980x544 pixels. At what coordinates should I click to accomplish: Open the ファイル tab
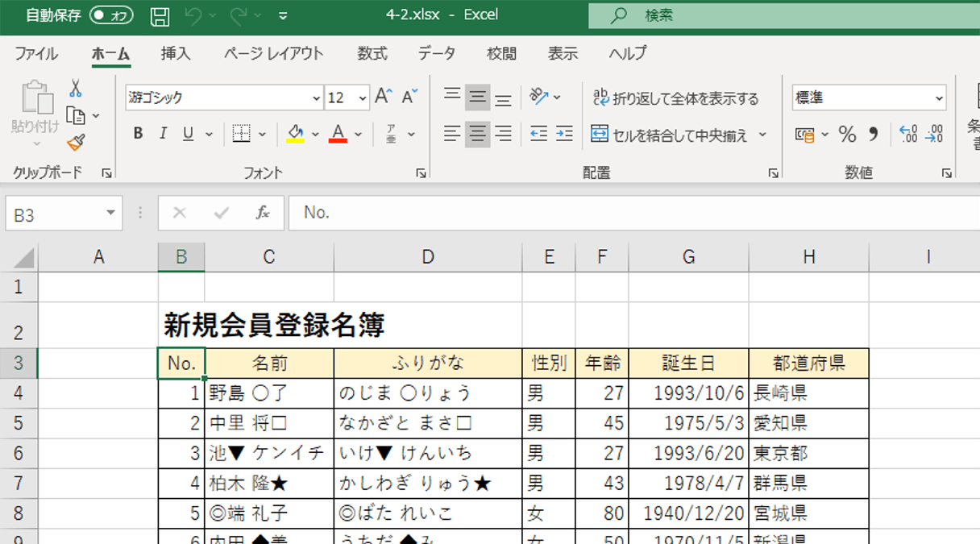pos(36,54)
